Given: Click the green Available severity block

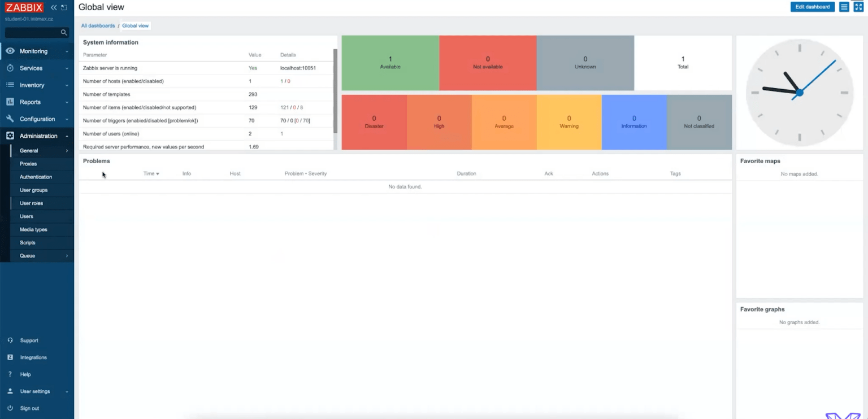Looking at the screenshot, I should [390, 62].
